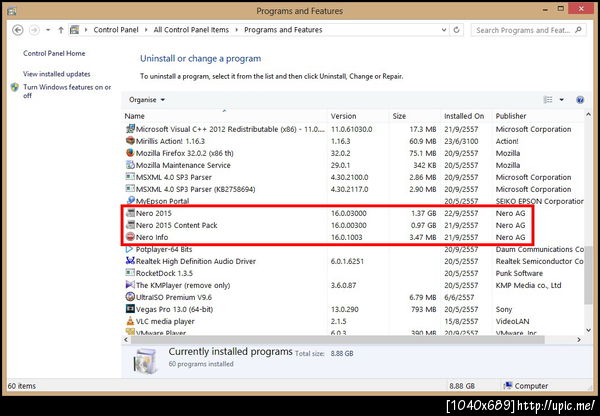The width and height of the screenshot is (600, 416).
Task: Select Mozilla Firefox 32.0.2 icon
Action: pos(130,153)
